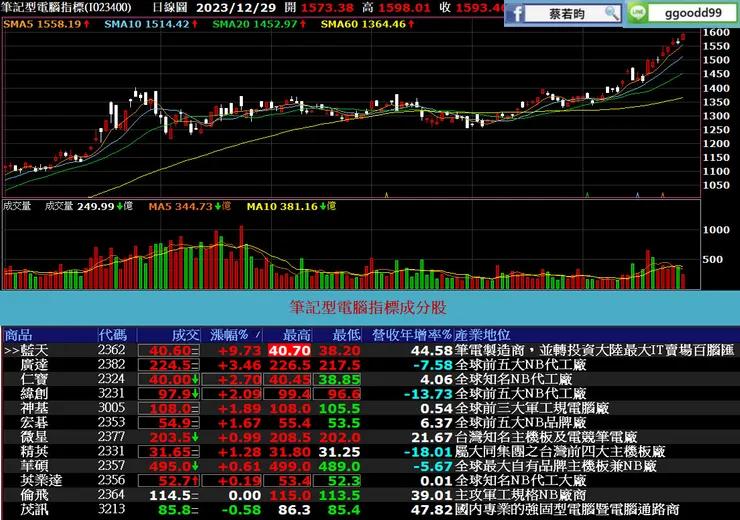Click the 114.5 price for 倫飛

click(170, 496)
